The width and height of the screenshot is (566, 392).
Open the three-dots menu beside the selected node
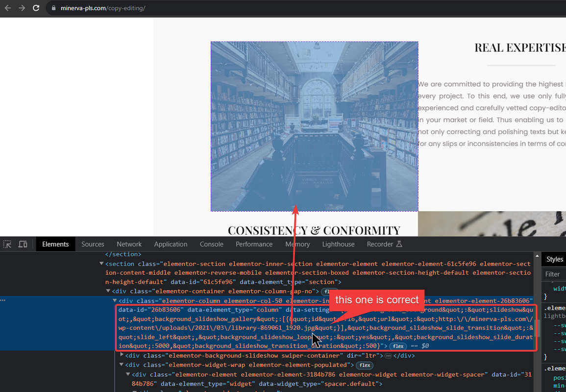pyautogui.click(x=3, y=300)
